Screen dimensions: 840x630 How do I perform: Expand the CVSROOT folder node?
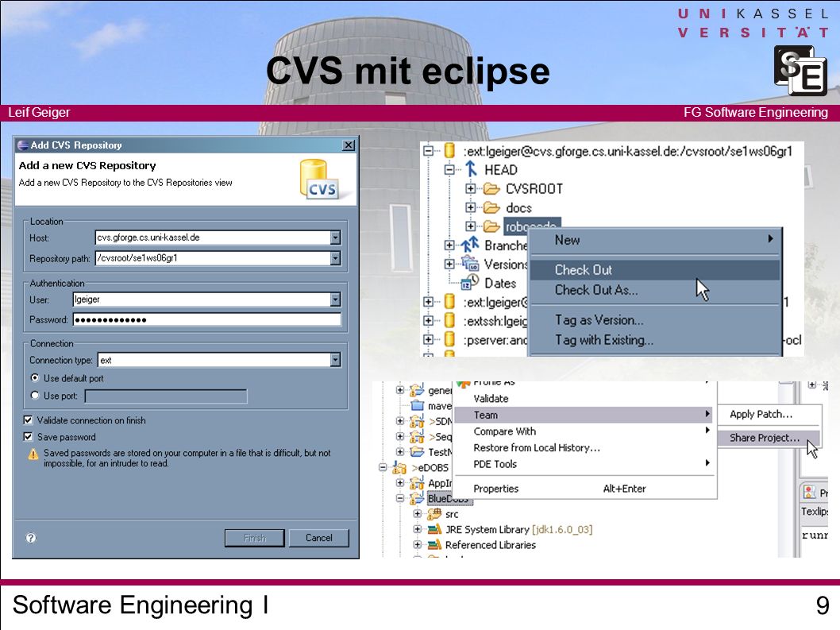pos(470,189)
